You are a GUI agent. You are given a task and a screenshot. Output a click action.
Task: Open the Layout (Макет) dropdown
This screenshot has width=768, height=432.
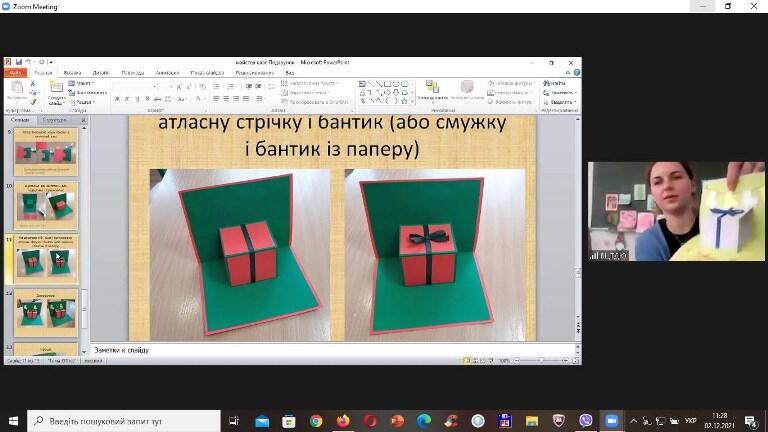click(x=81, y=83)
